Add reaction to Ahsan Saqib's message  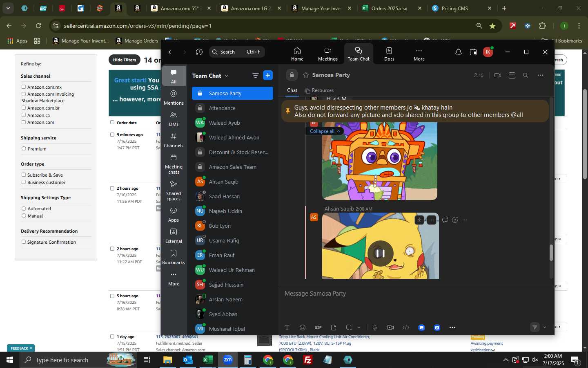(x=455, y=220)
